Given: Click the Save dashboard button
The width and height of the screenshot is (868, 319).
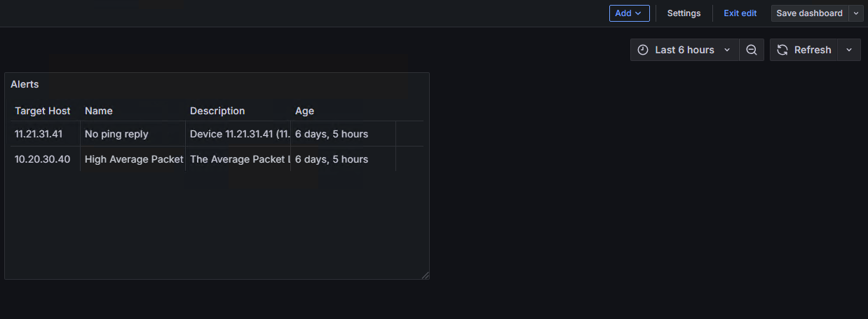Looking at the screenshot, I should click(x=809, y=13).
